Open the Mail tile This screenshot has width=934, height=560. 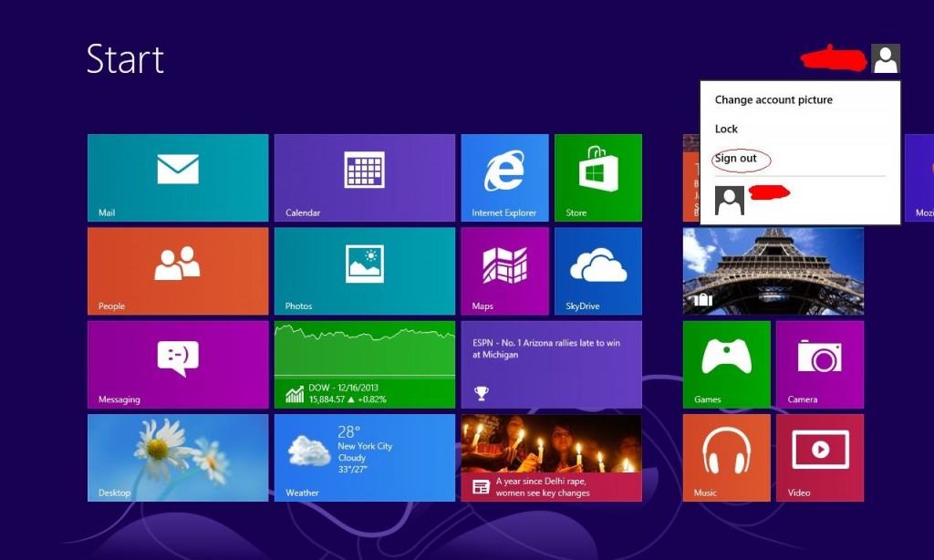point(178,178)
